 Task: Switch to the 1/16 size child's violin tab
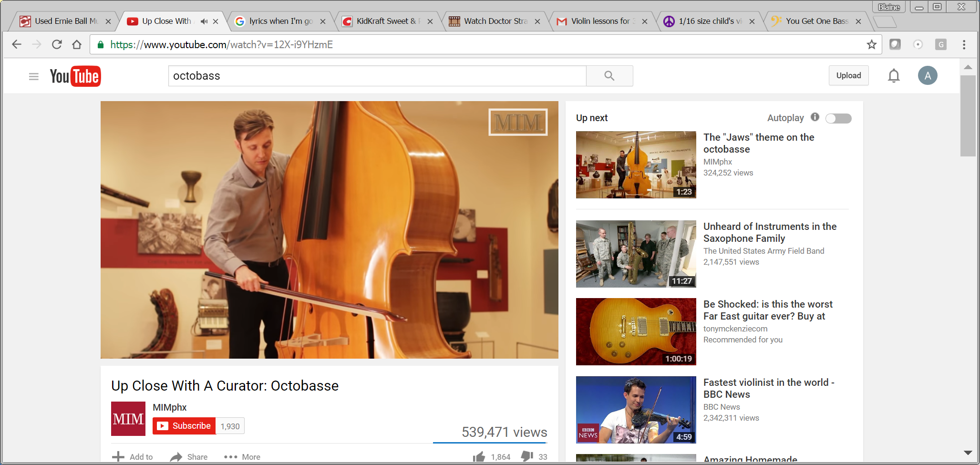coord(710,21)
